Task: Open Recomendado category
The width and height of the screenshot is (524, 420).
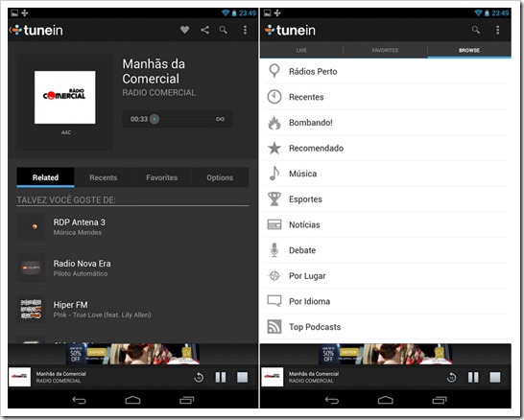Action: 386,148
